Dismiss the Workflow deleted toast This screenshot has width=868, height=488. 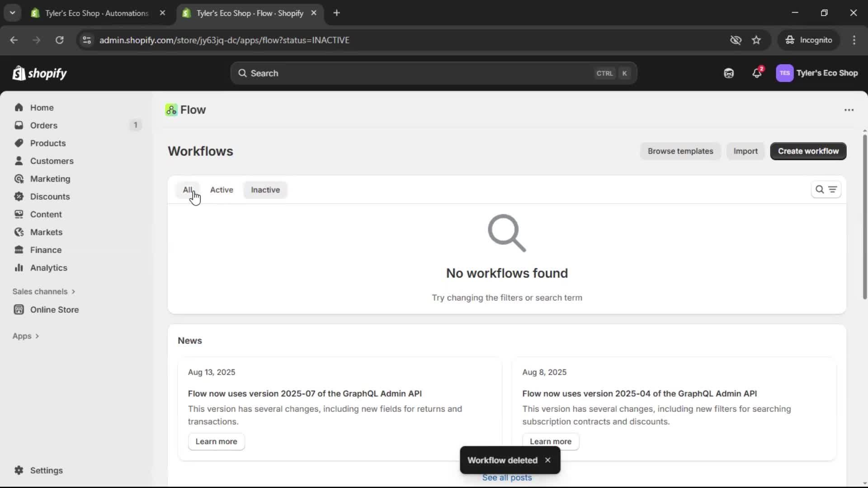[x=547, y=460]
